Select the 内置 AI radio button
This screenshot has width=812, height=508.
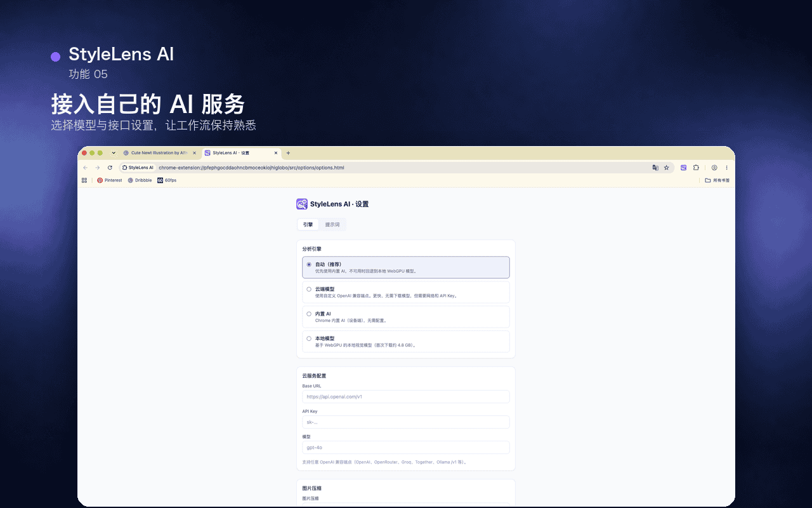pyautogui.click(x=309, y=314)
